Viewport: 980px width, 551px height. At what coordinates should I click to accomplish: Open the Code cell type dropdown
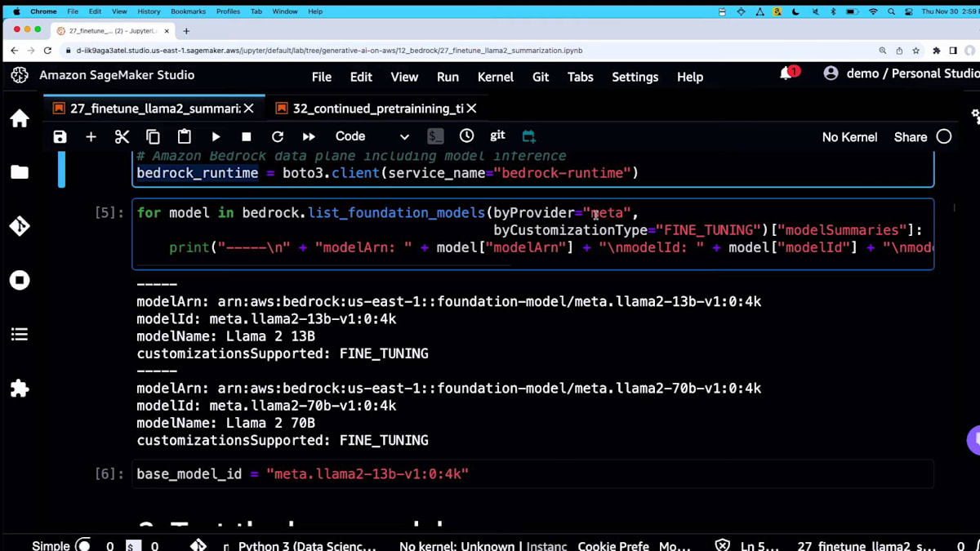point(372,137)
